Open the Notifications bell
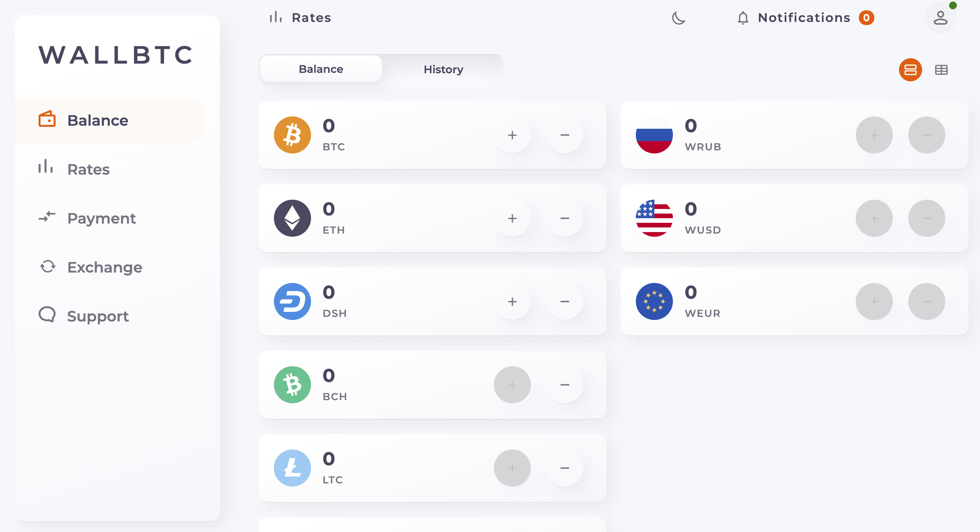 click(743, 18)
